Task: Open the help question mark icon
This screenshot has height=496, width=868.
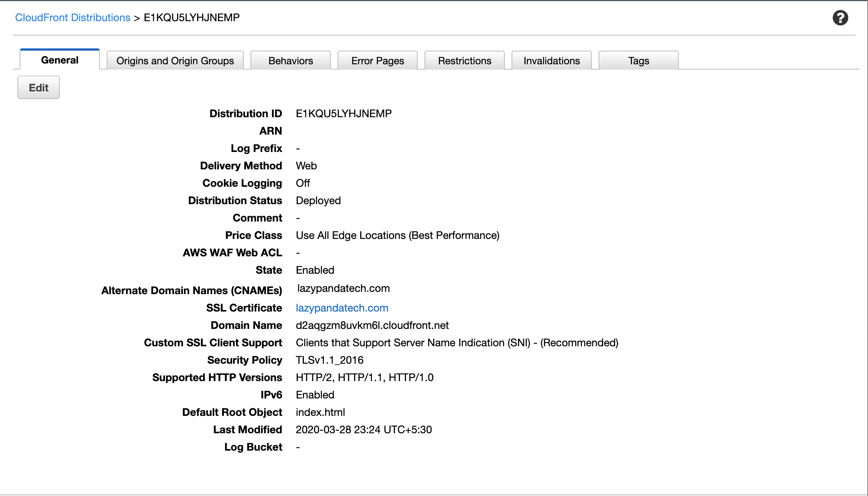Action: 840,18
